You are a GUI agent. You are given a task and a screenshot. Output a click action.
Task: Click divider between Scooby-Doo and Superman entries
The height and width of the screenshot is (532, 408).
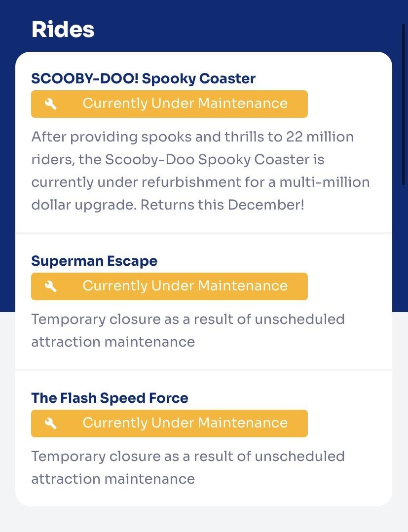[204, 233]
